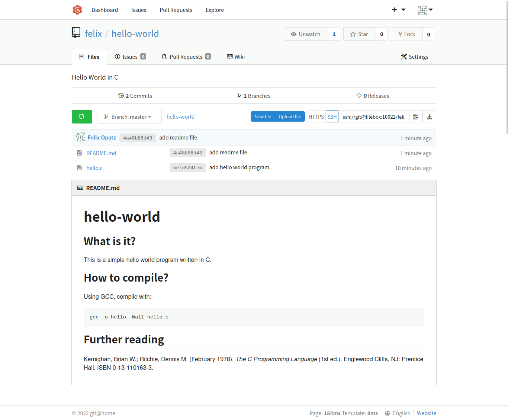Click the New file button
Screen dimensions: 508x420
263,116
